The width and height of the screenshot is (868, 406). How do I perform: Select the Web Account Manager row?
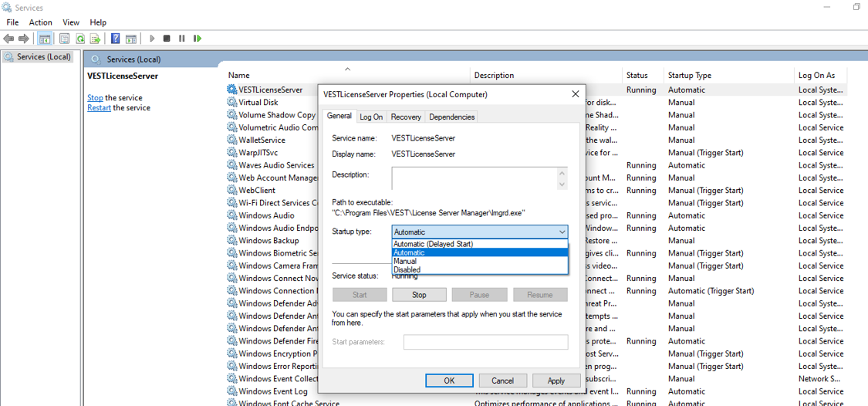tap(536, 178)
